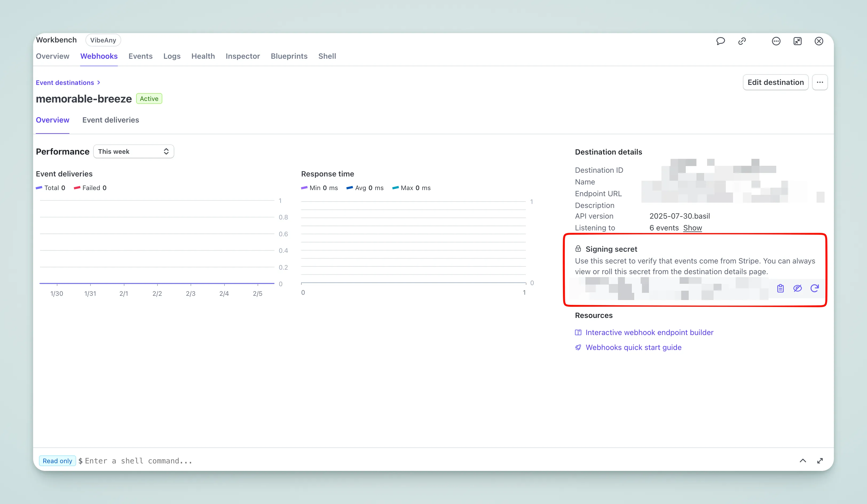Open the This week performance period selector
Image resolution: width=867 pixels, height=504 pixels.
(x=133, y=151)
